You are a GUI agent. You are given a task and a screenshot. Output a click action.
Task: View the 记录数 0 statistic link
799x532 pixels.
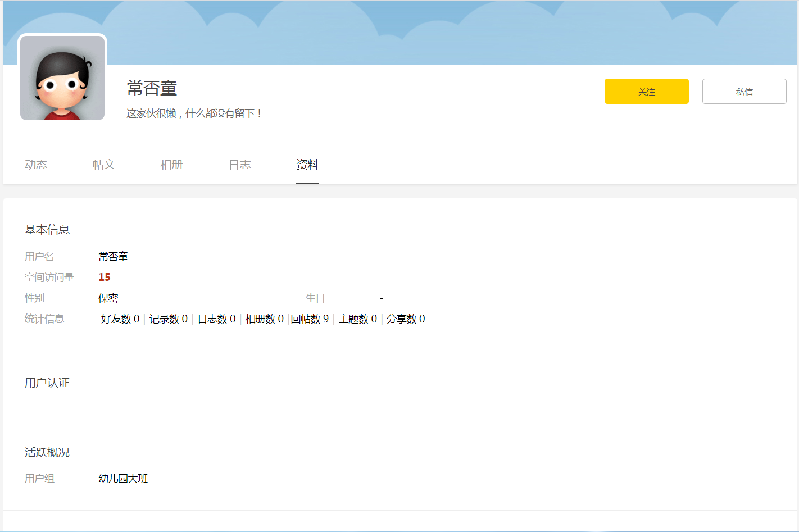pos(169,319)
